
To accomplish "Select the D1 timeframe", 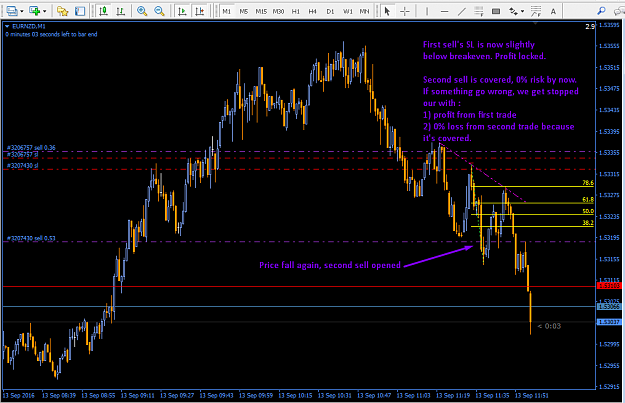I will 330,12.
